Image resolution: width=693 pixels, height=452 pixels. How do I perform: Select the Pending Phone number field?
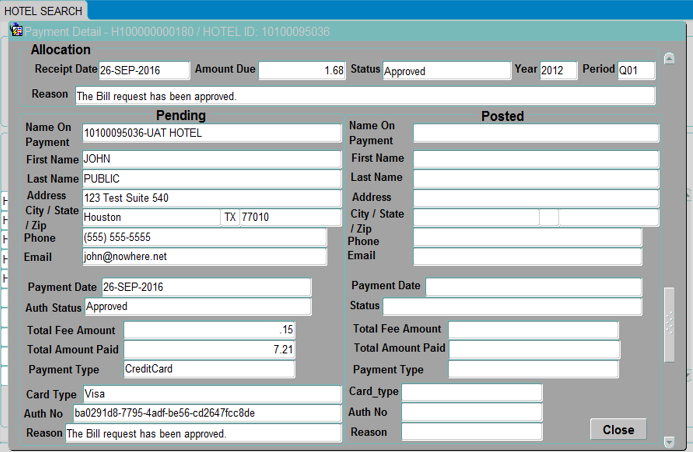point(204,237)
